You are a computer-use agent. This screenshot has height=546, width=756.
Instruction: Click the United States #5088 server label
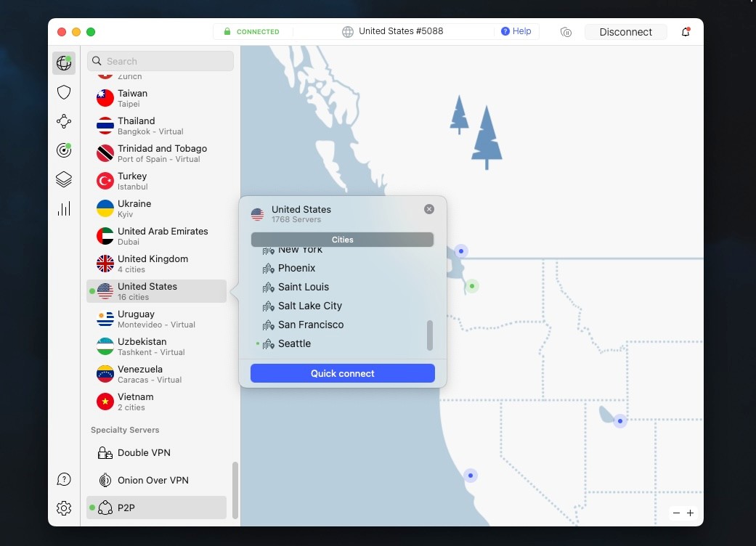pyautogui.click(x=401, y=30)
